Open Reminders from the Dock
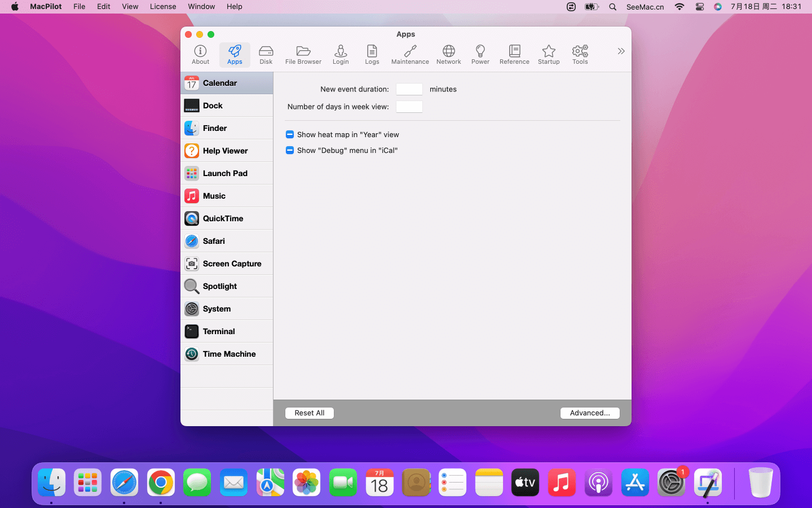 pyautogui.click(x=452, y=483)
